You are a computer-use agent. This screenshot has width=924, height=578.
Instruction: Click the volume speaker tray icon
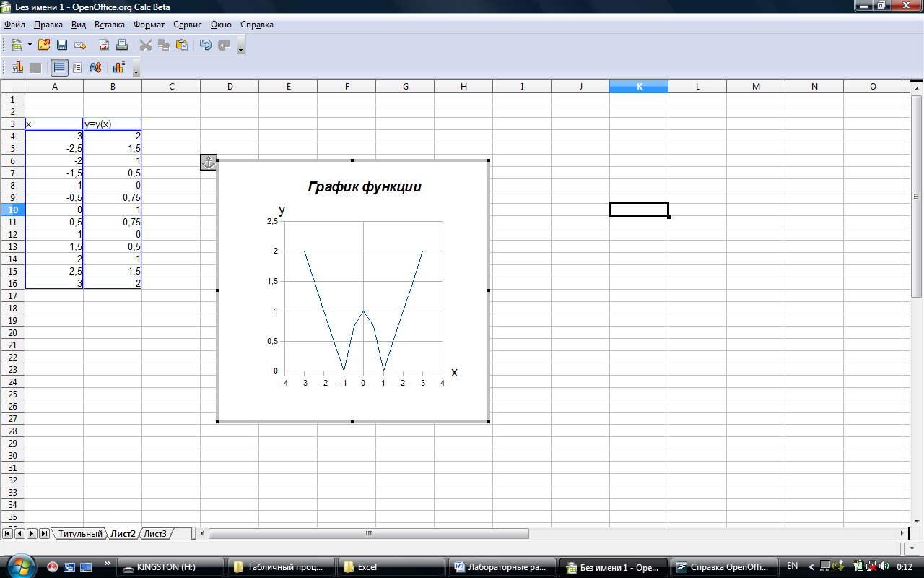[x=885, y=566]
